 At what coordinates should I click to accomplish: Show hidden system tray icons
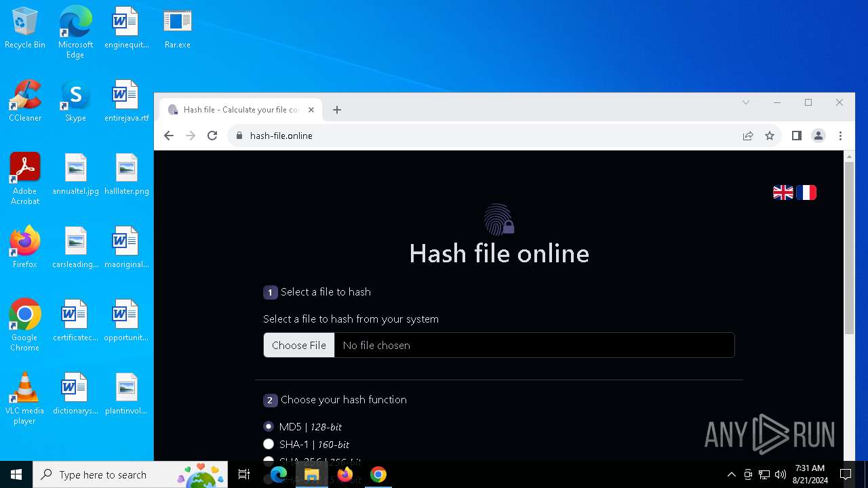coord(731,474)
